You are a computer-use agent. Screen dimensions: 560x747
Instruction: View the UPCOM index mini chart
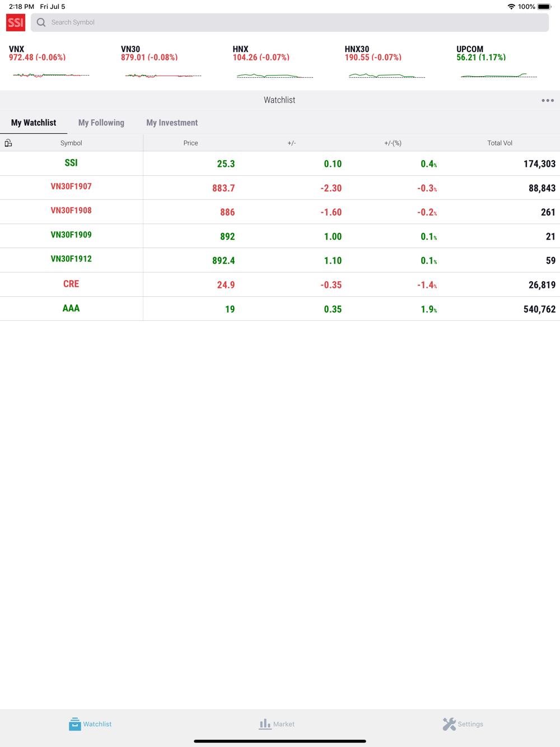click(x=498, y=75)
